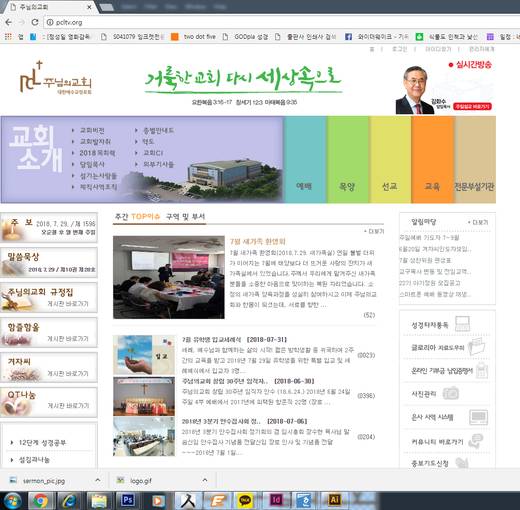Open Photoshop from the taskbar
Viewport: 520px width, 510px height.
[x=128, y=500]
